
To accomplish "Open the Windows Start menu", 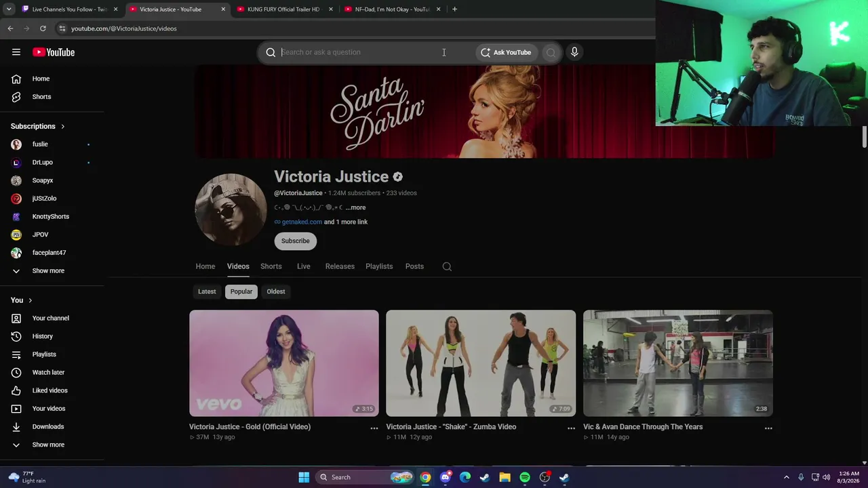I will [x=304, y=477].
